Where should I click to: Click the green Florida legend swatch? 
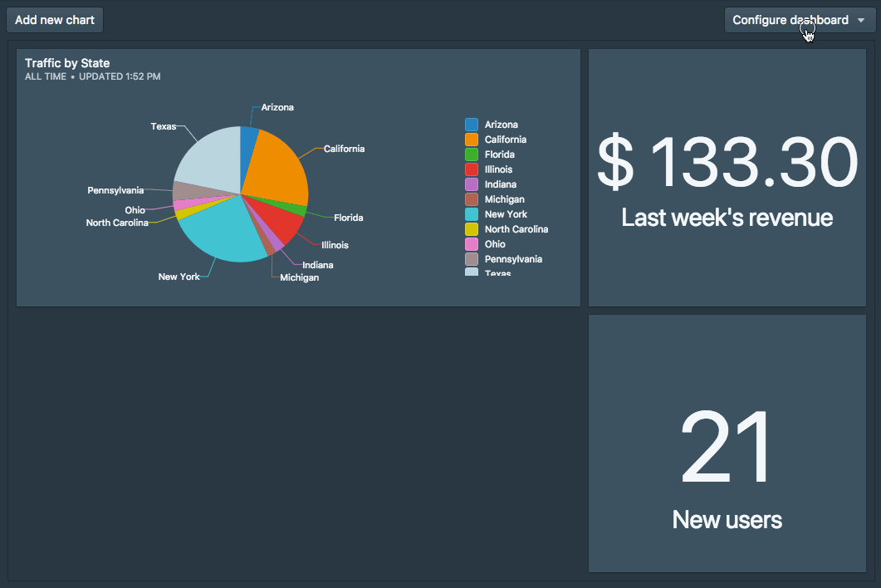click(x=472, y=154)
